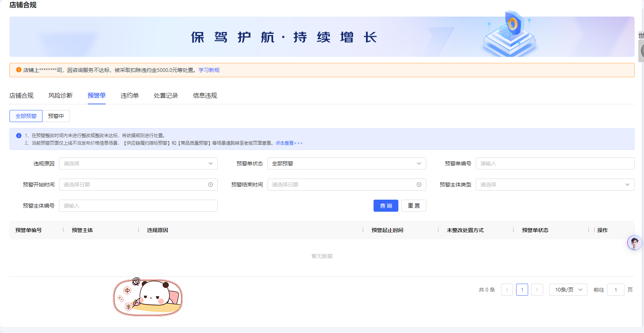Expand the 预警单状态 dropdown
The image size is (644, 333).
point(346,163)
